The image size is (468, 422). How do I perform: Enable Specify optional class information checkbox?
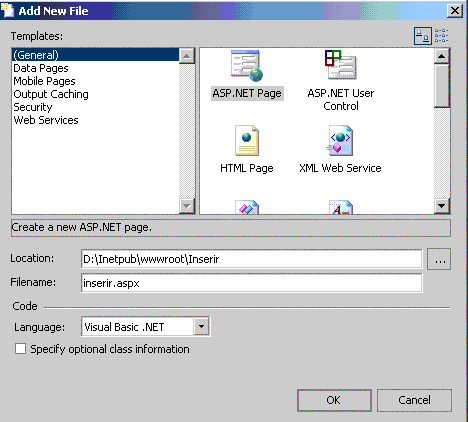tap(20, 349)
